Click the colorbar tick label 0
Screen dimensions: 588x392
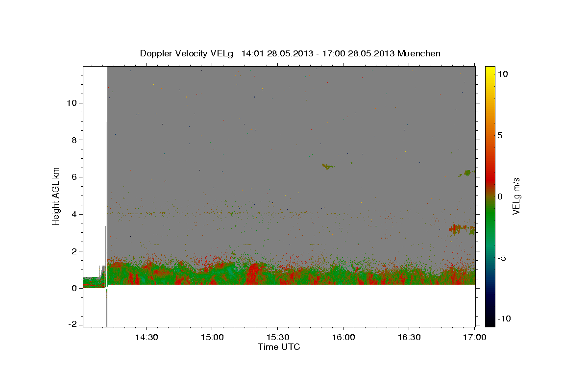pos(500,196)
